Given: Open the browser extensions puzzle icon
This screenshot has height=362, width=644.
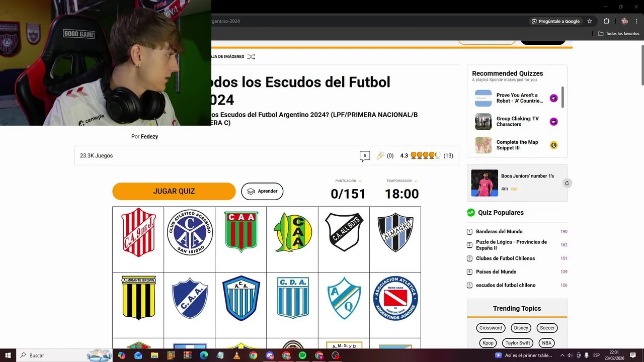Looking at the screenshot, I should coord(606,21).
